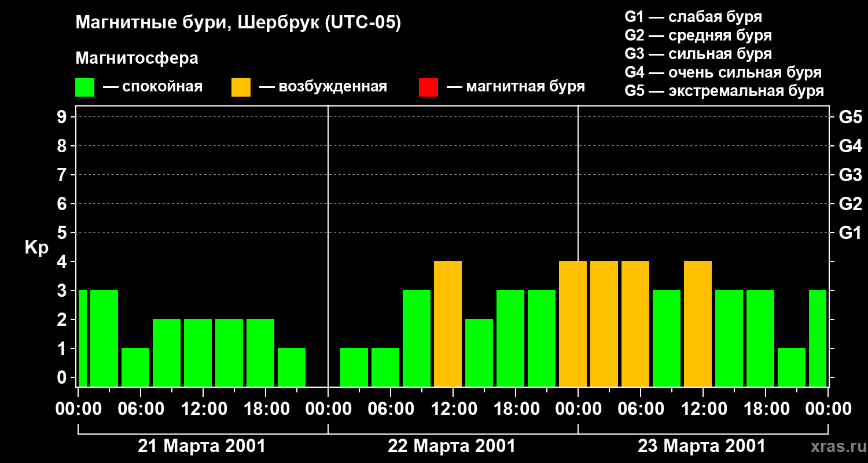Click the '18:00' time label for 21 Марта

coord(266,409)
